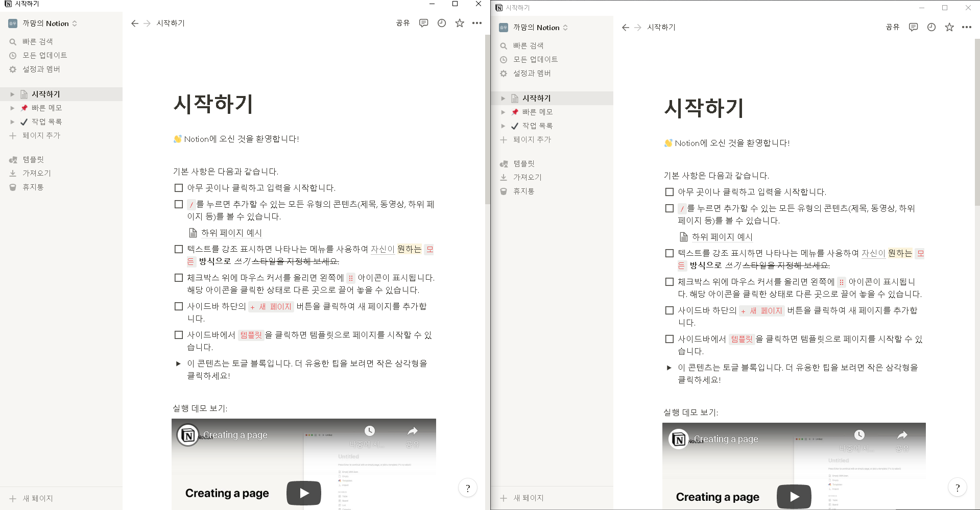
Task: Open 하위 페이지 예시 link in left window
Action: click(x=231, y=233)
